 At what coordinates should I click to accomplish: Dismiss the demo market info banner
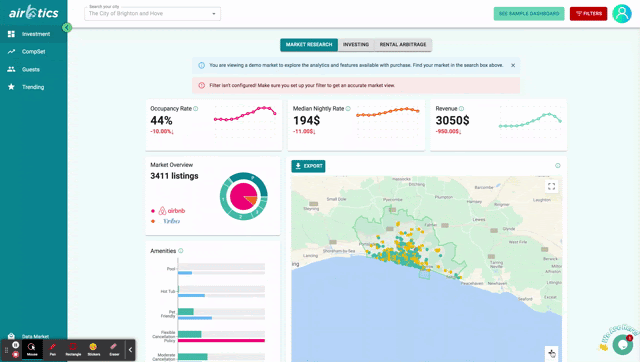click(513, 65)
